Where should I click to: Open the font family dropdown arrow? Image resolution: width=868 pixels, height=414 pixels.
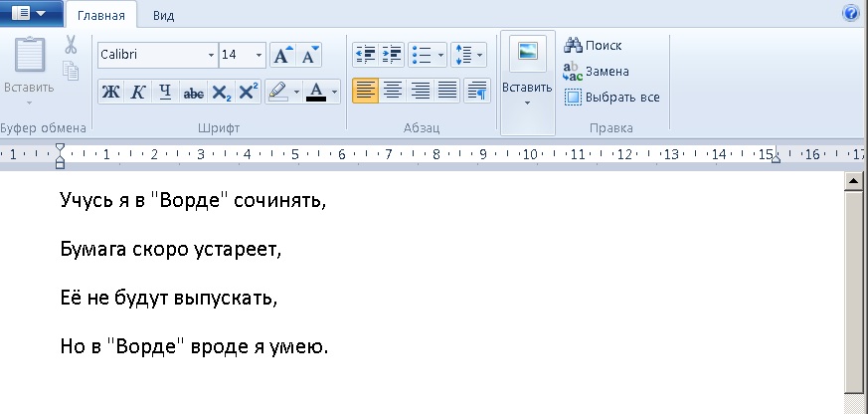pos(211,55)
